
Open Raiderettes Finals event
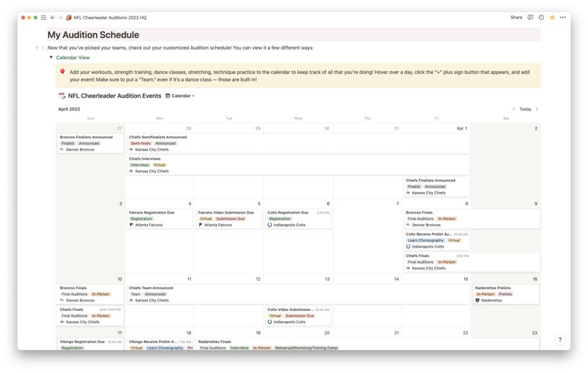[367, 344]
